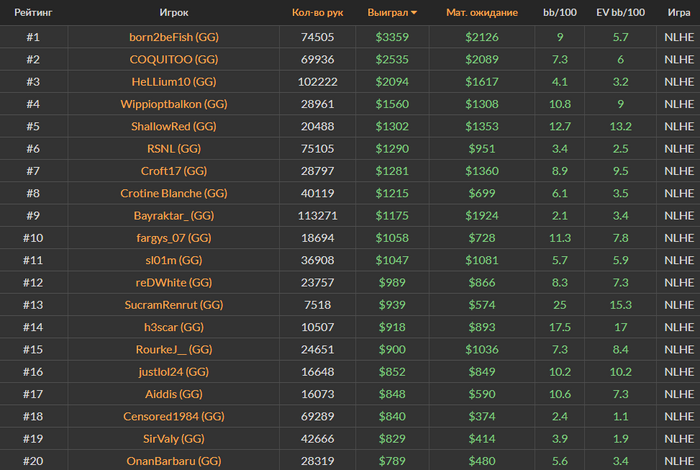Sort by Выиграл column header

[x=388, y=12]
